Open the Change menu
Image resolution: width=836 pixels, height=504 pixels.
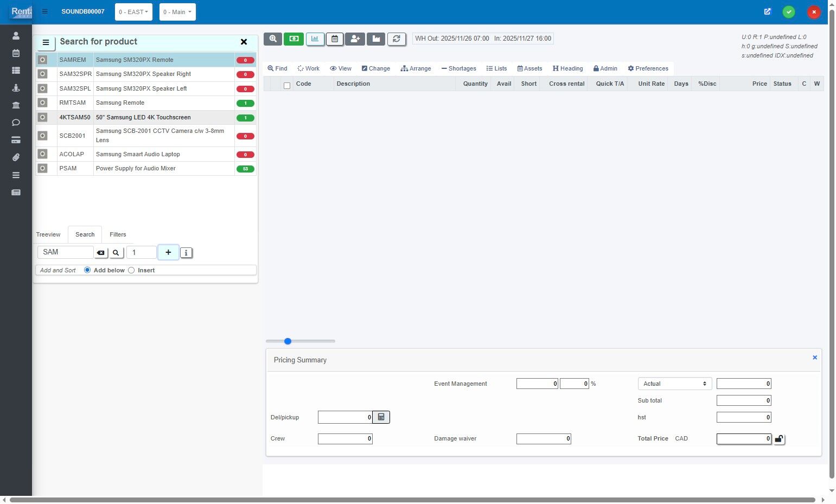click(376, 68)
